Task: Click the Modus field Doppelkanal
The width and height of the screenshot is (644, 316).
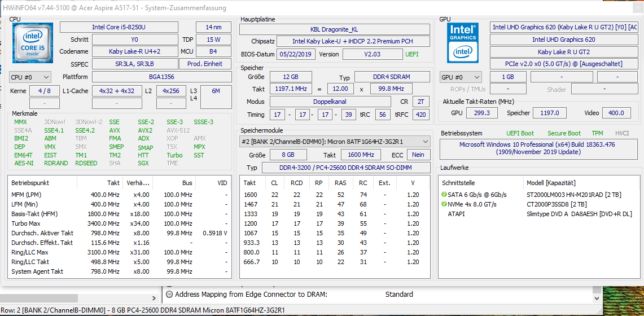Action: 330,102
